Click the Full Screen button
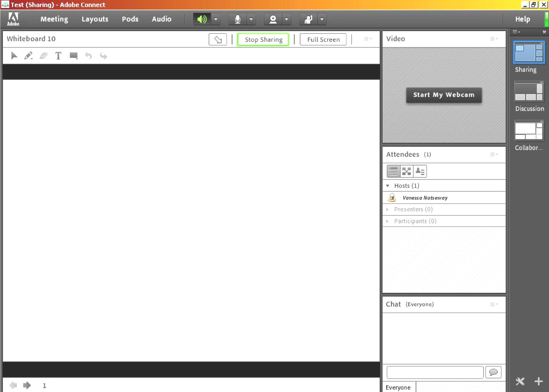This screenshot has height=392, width=549. (x=323, y=39)
